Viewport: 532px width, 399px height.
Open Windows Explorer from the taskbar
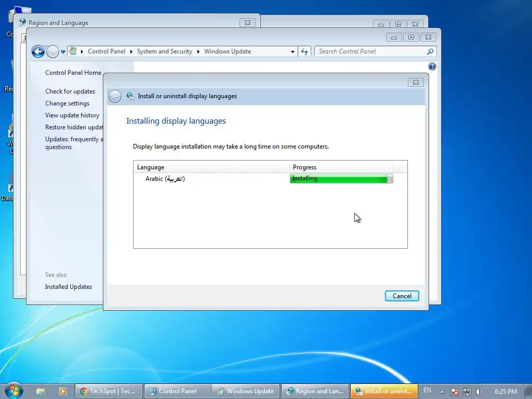[41, 391]
